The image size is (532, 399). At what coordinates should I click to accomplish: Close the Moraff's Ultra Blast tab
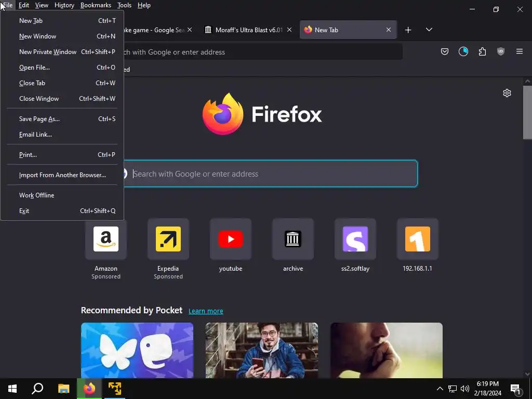point(289,30)
